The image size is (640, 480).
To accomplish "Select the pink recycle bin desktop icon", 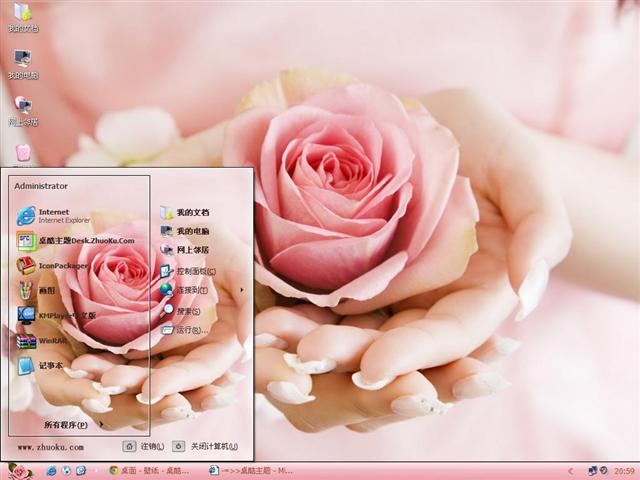I will [23, 154].
